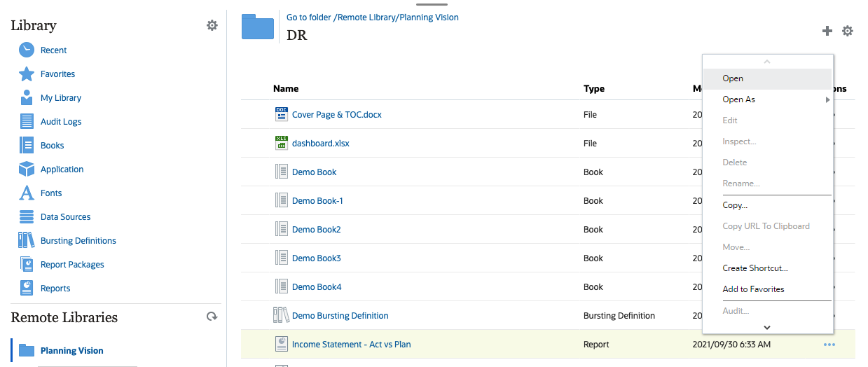
Task: Open the Fonts icon in sidebar
Action: pyautogui.click(x=27, y=193)
